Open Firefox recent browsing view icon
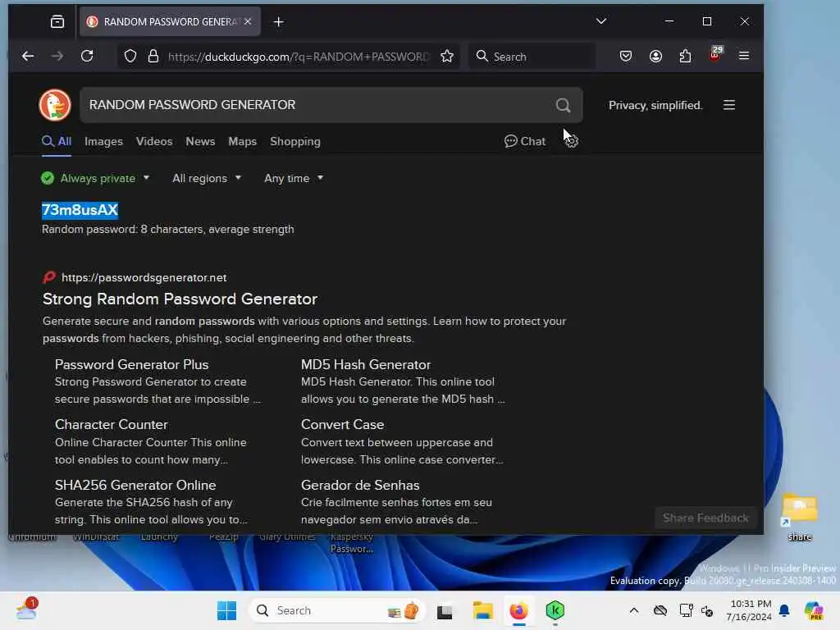The width and height of the screenshot is (840, 630). pos(57,21)
